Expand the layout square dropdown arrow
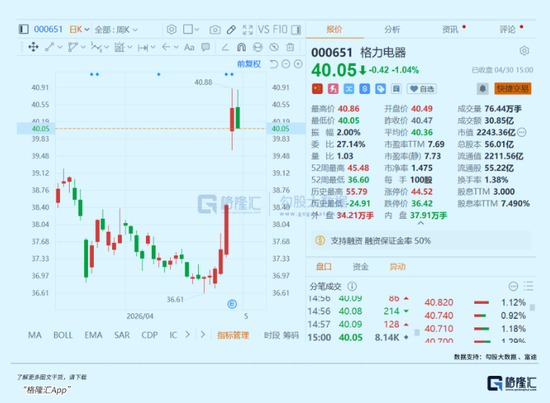Viewport: 550px width, 403px height. [x=196, y=29]
